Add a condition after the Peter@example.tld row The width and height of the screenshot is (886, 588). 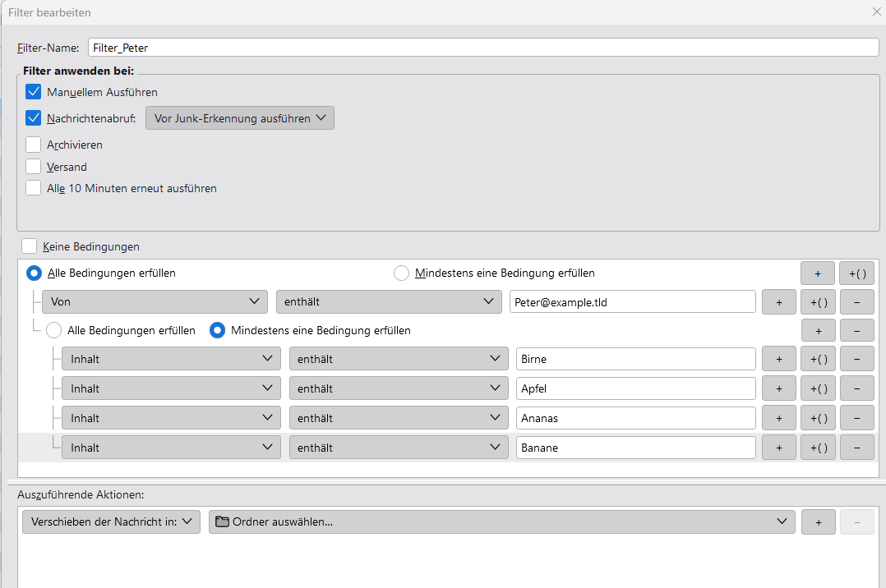point(779,301)
